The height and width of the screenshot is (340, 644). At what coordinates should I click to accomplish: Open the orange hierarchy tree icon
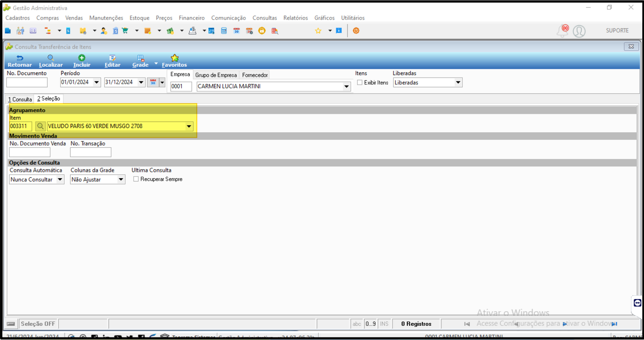click(x=48, y=31)
